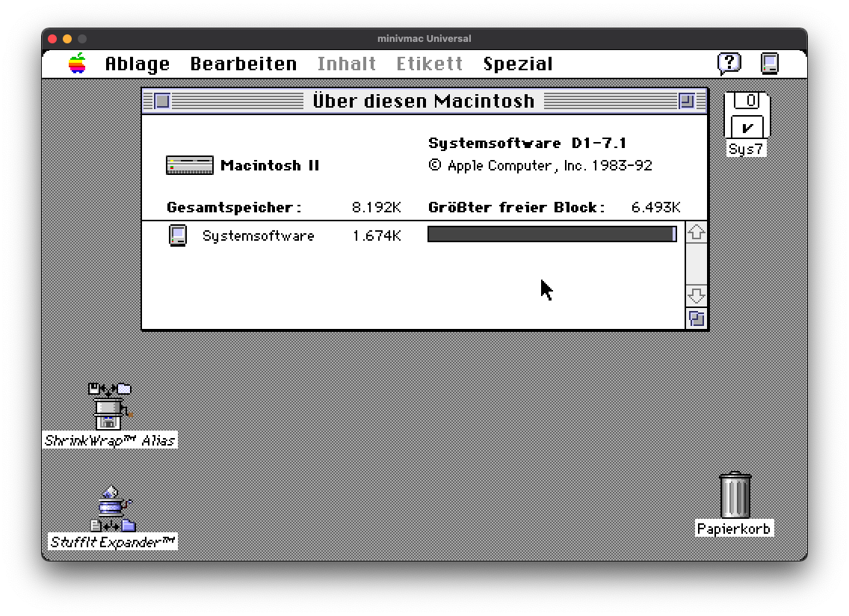Image resolution: width=849 pixels, height=616 pixels.
Task: Click the minivmac Universal title bar text
Action: tap(424, 38)
